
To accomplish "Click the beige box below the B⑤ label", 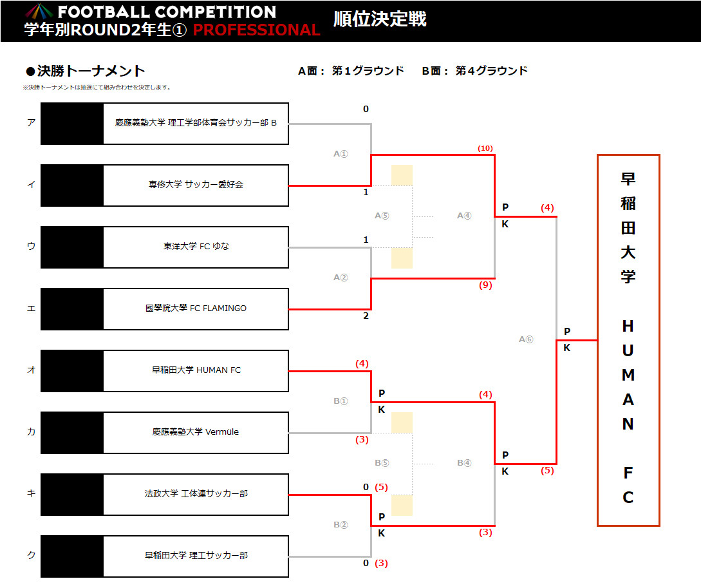I will click(x=402, y=506).
